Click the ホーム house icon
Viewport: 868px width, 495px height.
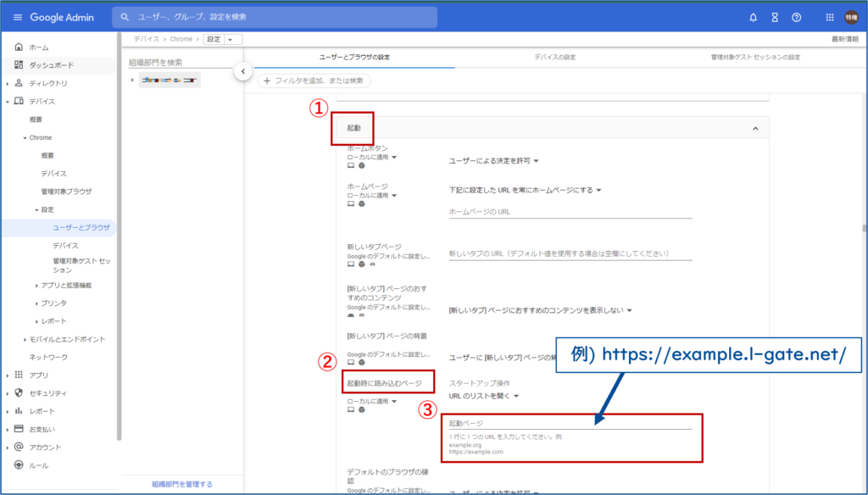[19, 47]
